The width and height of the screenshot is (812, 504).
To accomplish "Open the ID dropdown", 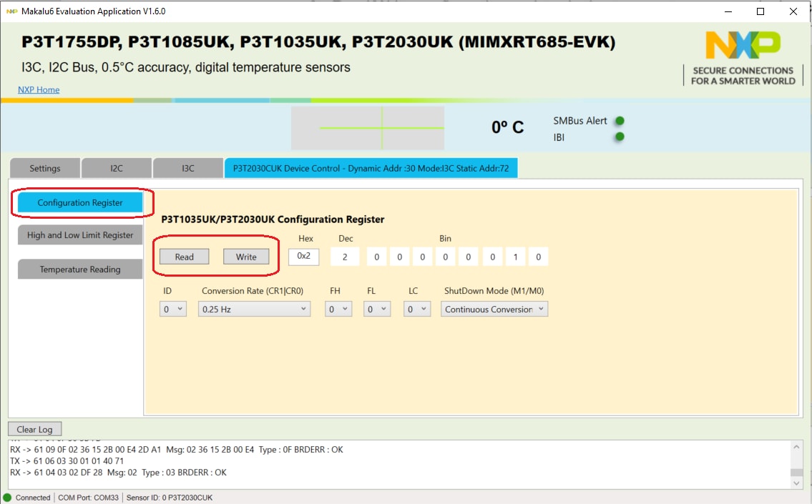I will [x=172, y=310].
